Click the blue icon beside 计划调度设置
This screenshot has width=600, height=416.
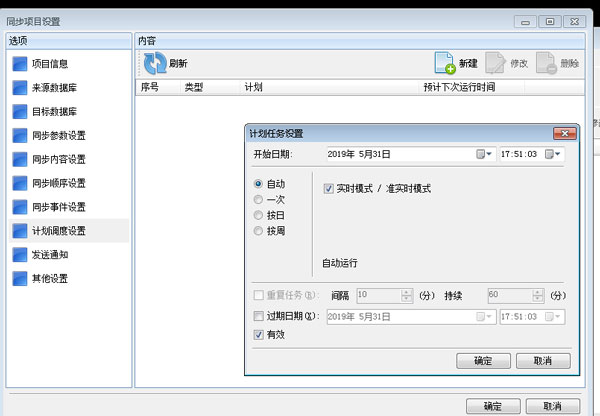click(x=20, y=231)
